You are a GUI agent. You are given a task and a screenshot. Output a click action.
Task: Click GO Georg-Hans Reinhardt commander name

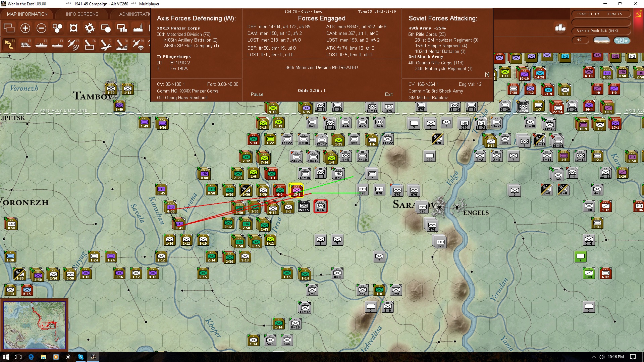(182, 98)
